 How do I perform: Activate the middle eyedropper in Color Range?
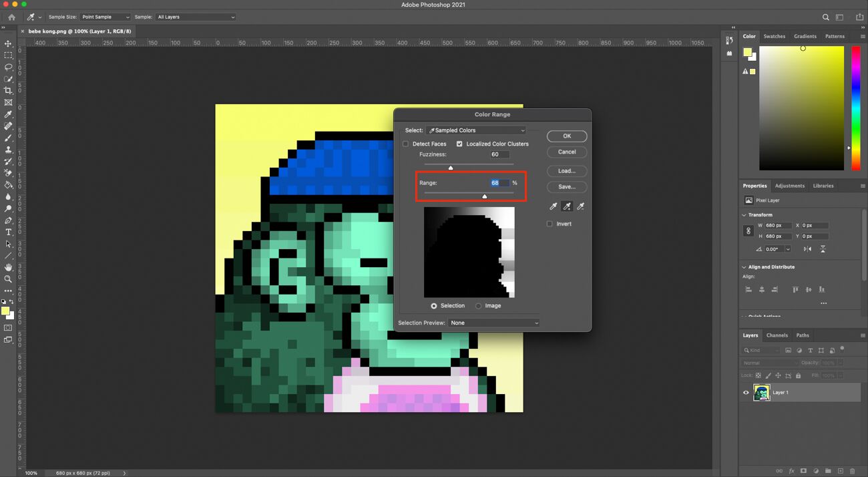pos(566,206)
